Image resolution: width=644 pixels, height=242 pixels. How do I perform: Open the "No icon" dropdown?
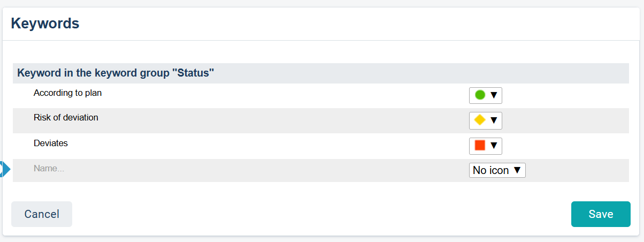pyautogui.click(x=497, y=170)
